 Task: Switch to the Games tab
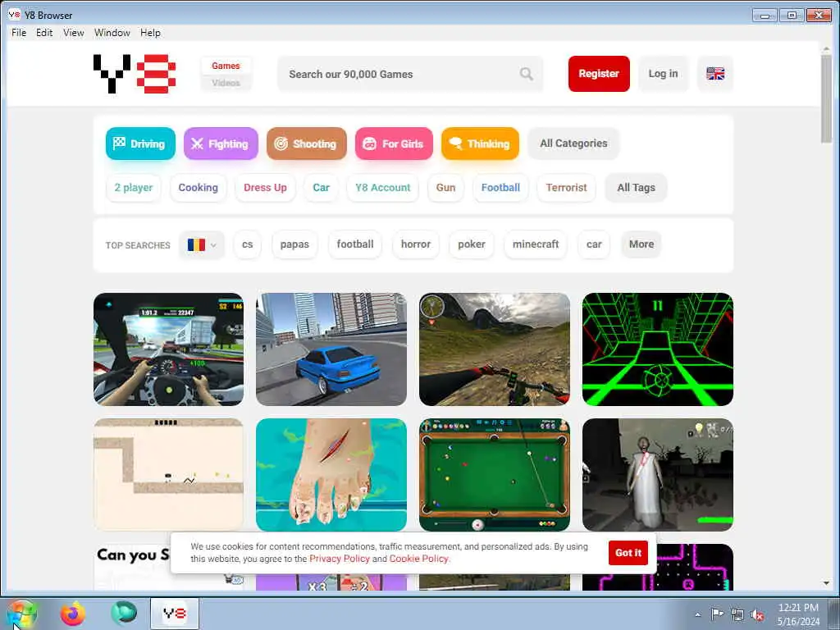pos(226,66)
